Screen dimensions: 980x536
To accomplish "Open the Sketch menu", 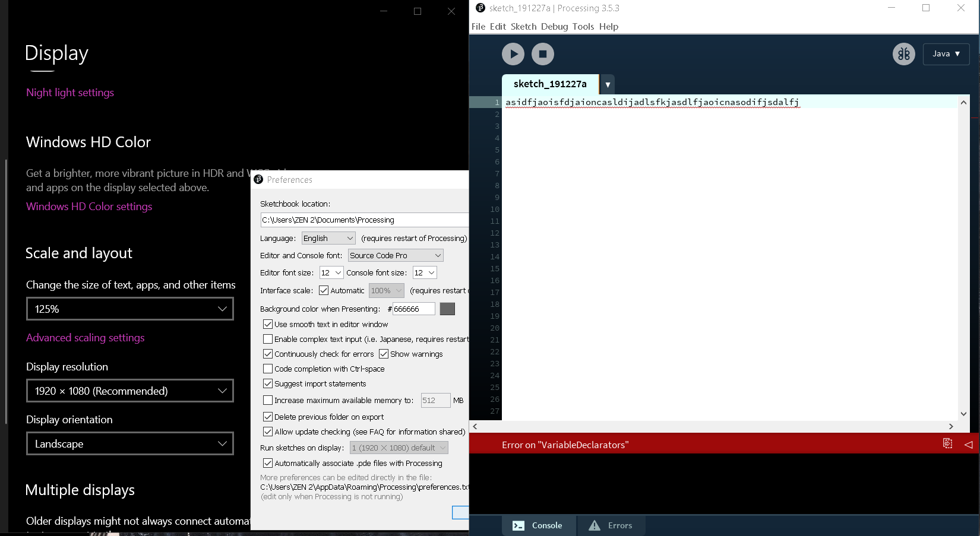I will [523, 26].
